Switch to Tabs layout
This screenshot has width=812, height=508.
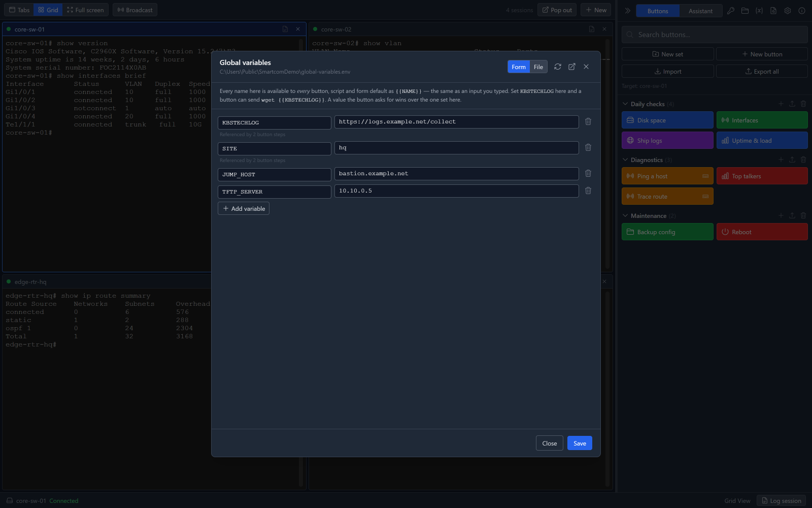(x=19, y=10)
